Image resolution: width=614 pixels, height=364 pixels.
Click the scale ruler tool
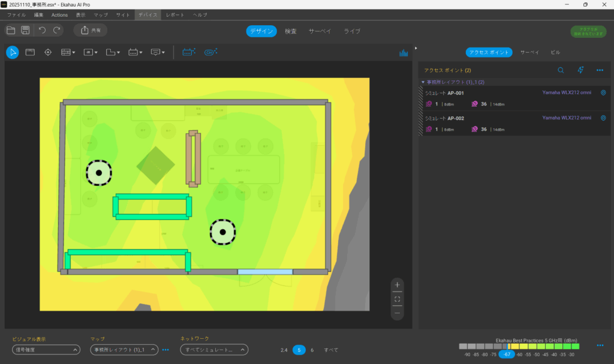click(30, 52)
